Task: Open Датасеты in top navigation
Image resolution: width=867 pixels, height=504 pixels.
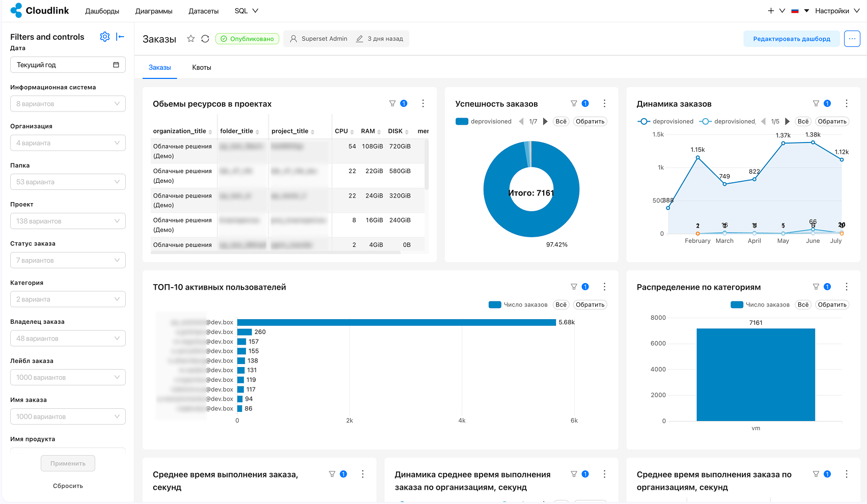Action: point(204,11)
